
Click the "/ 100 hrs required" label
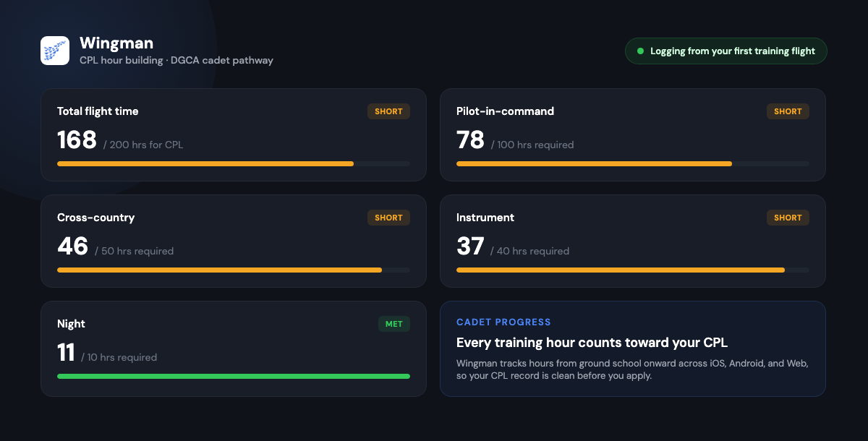click(x=532, y=145)
